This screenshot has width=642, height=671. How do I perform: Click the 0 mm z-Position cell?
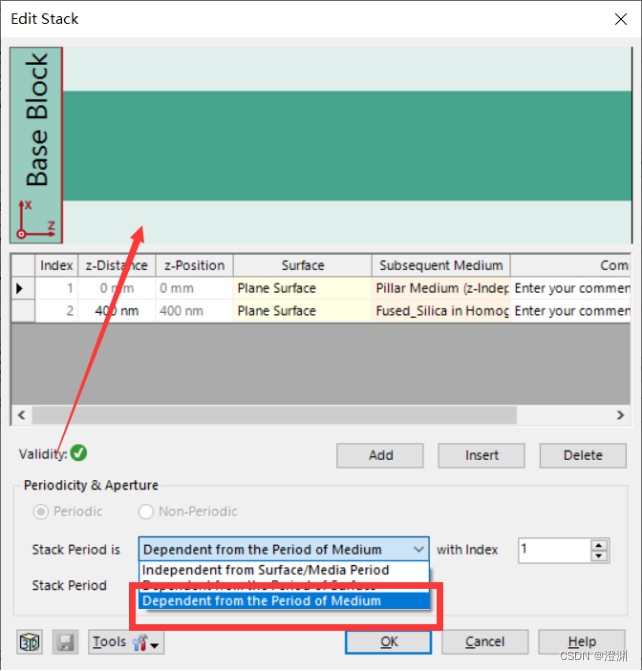tap(194, 288)
